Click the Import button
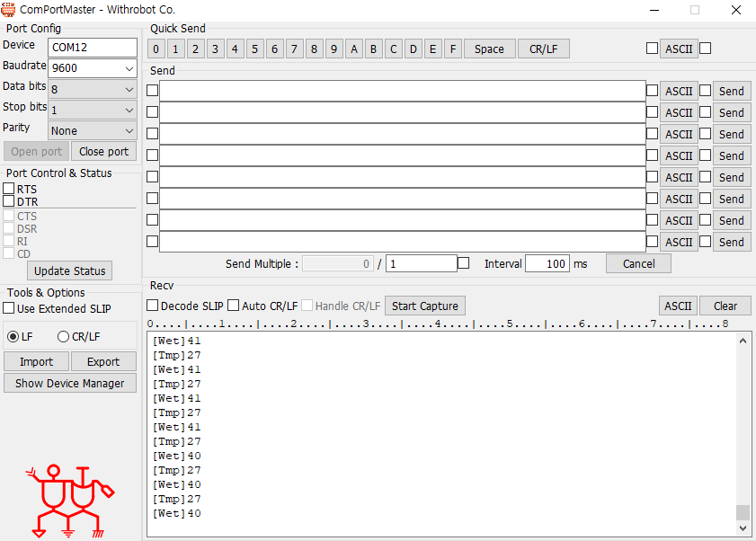The image size is (756, 541). (37, 361)
